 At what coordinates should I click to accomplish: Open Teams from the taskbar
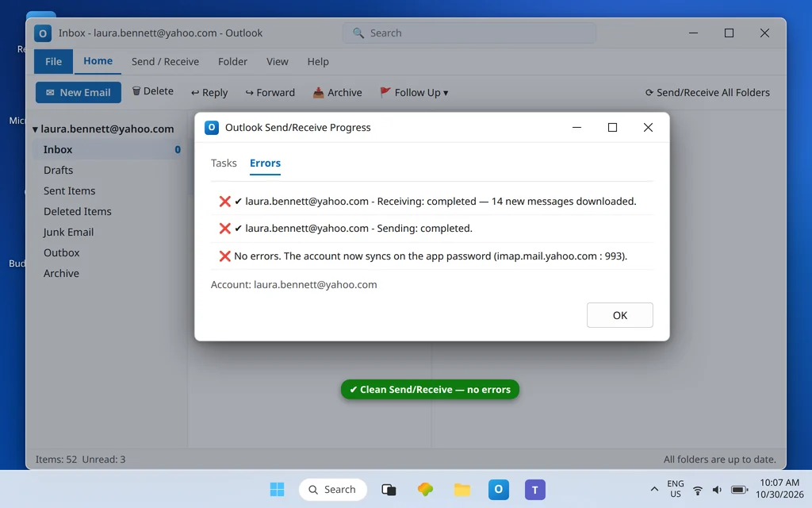click(x=535, y=489)
